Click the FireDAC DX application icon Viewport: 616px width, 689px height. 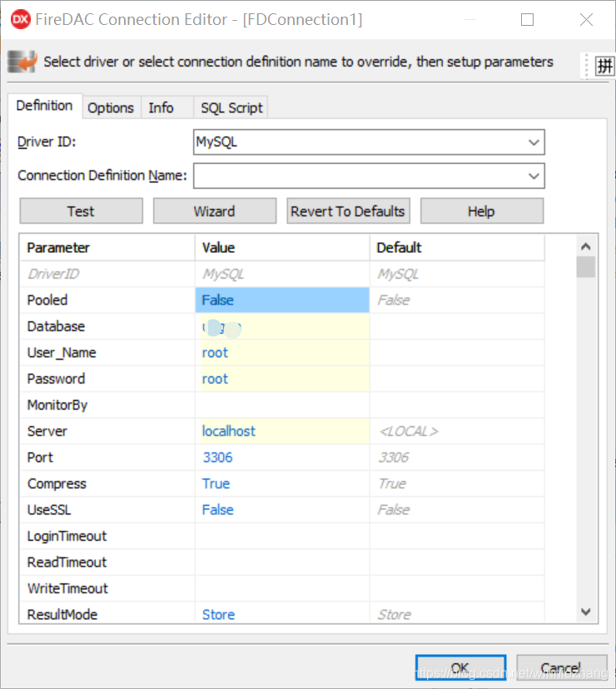pos(21,19)
